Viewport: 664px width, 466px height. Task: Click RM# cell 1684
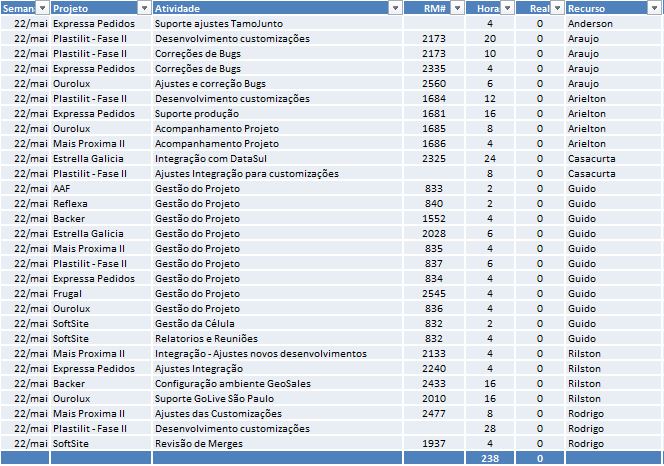(x=434, y=98)
